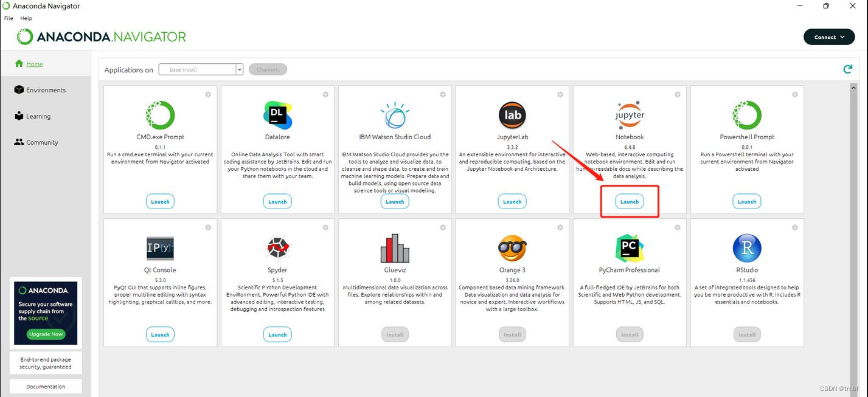Open settings gear on PyCharm Professional card

(x=678, y=228)
